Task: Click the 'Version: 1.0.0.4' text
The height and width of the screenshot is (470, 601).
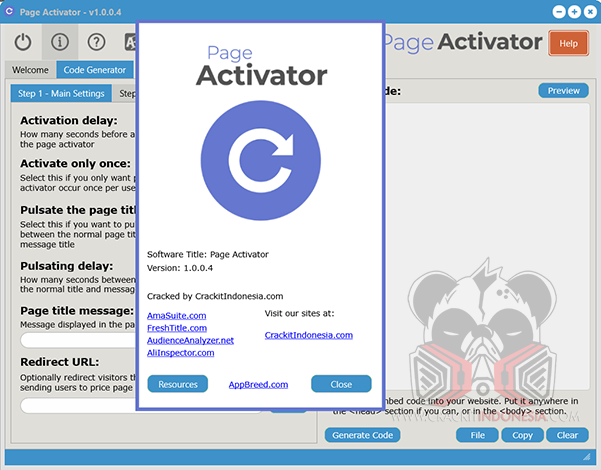Action: coord(180,268)
